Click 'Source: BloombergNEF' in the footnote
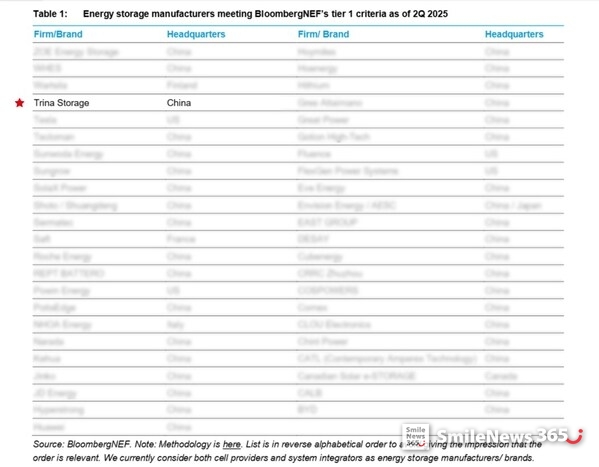This screenshot has height=467, width=599. (x=82, y=444)
